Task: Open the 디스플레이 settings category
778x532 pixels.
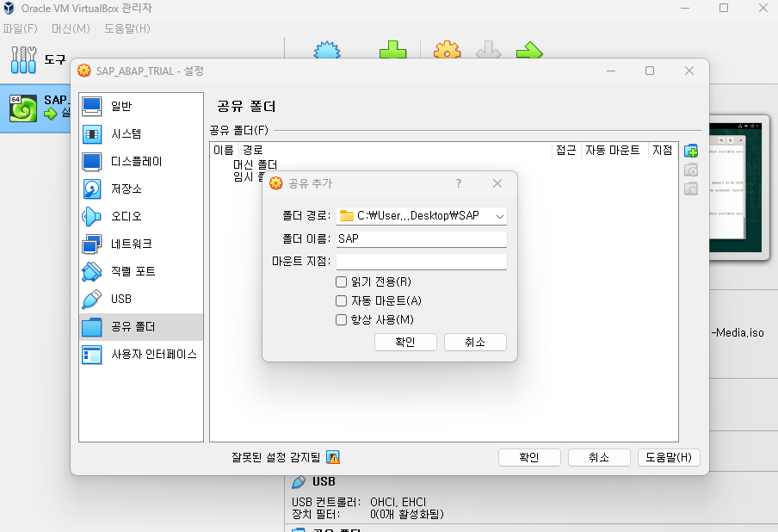Action: (141, 161)
